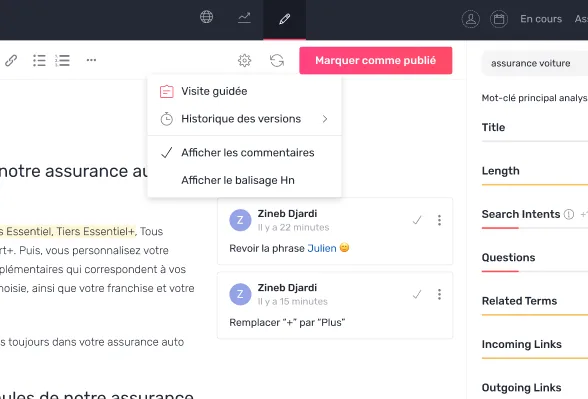Click the user profile icon
Image resolution: width=588 pixels, height=399 pixels.
pyautogui.click(x=470, y=19)
